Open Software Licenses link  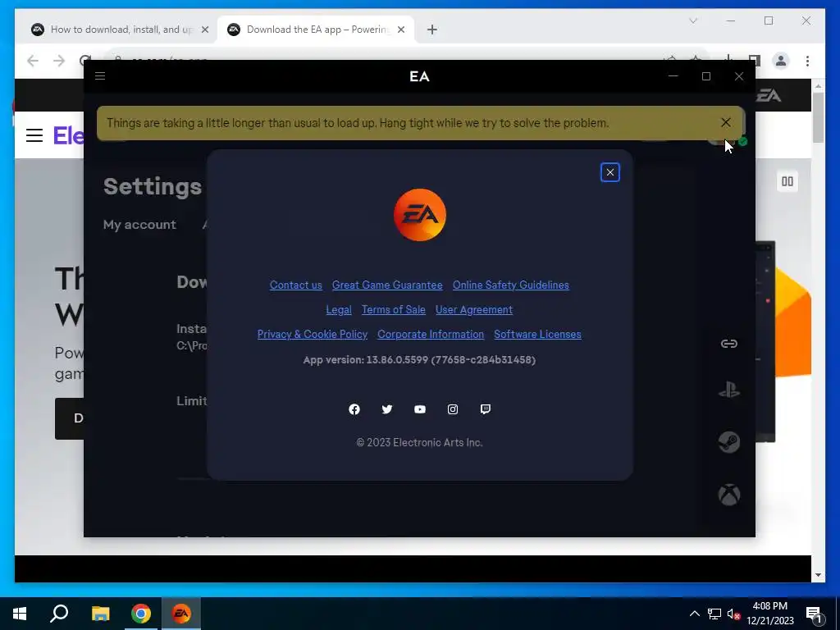pos(537,335)
